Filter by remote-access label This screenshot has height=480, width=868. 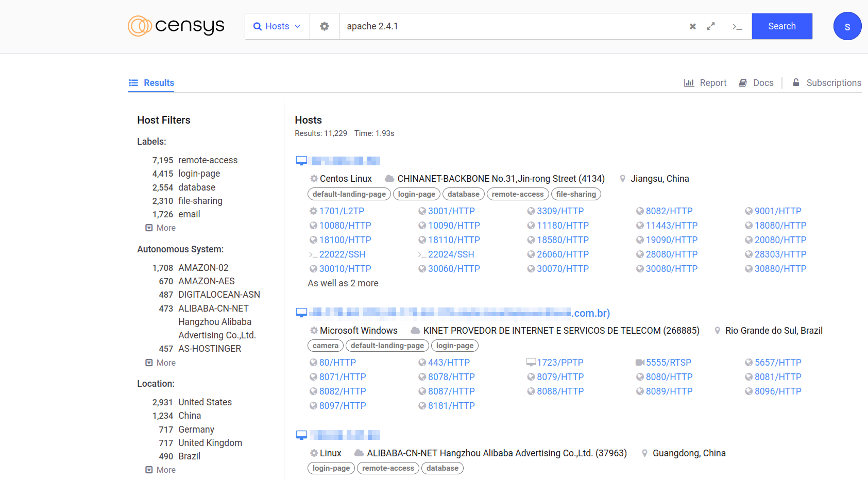(208, 160)
